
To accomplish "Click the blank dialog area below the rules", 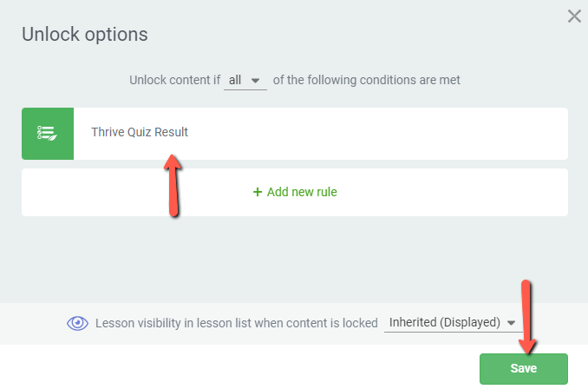I will point(295,259).
